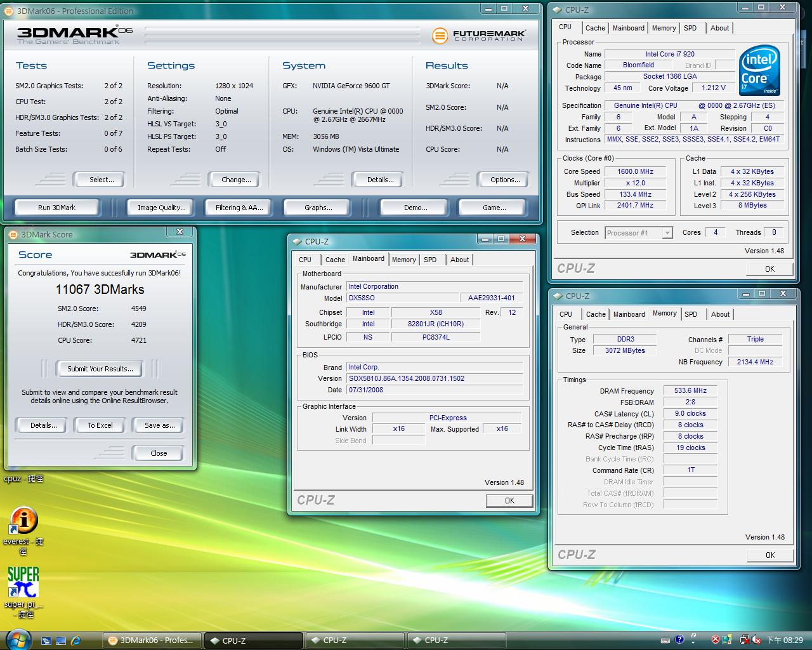Click Close in 3DMark Score window
812x650 pixels.
pyautogui.click(x=159, y=453)
